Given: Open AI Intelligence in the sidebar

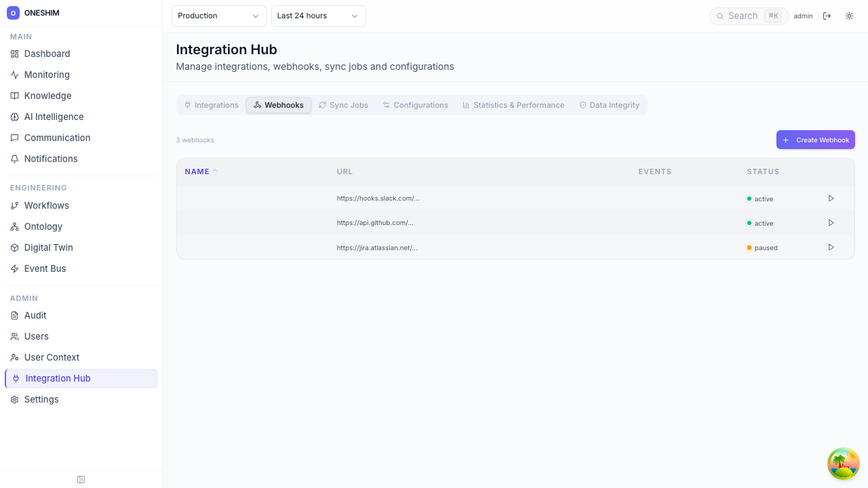Looking at the screenshot, I should click(x=54, y=117).
